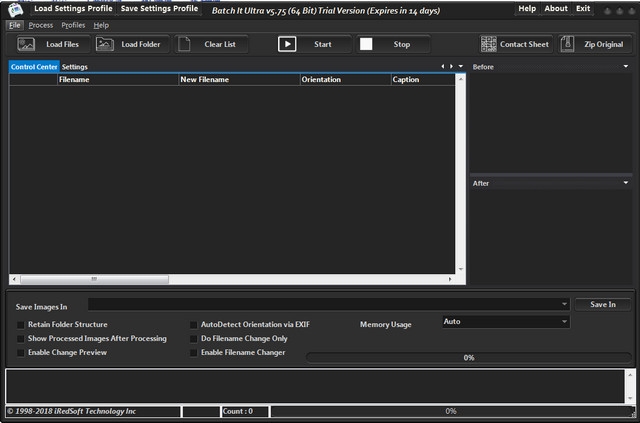This screenshot has height=423, width=640.
Task: Enable Retain Folder Structure checkbox
Action: pyautogui.click(x=21, y=325)
